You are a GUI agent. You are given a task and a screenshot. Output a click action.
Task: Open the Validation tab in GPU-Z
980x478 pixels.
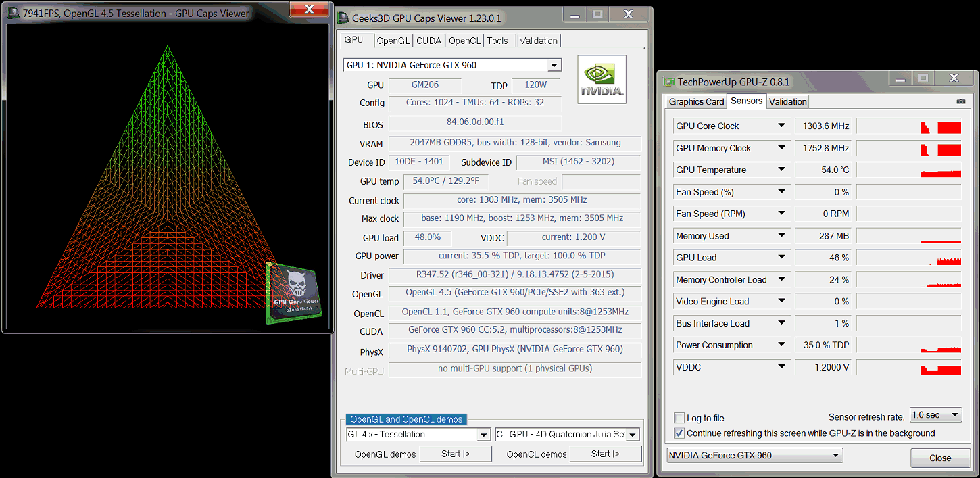(788, 102)
